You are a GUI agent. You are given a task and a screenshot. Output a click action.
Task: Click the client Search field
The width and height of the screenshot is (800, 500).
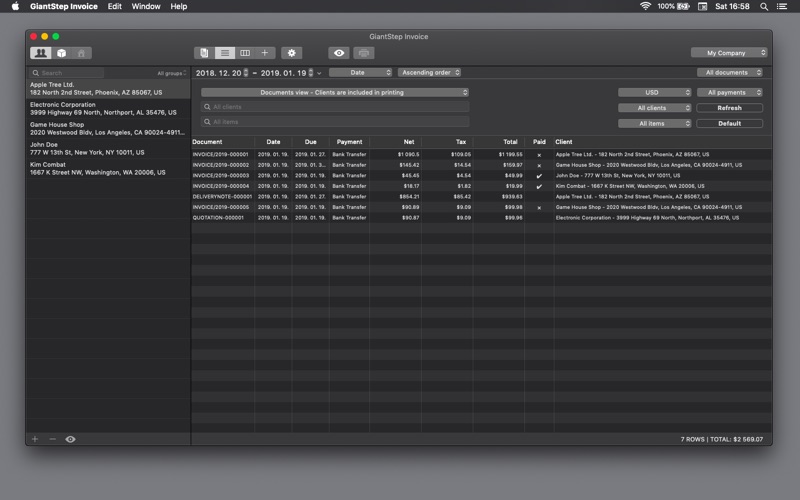click(67, 73)
